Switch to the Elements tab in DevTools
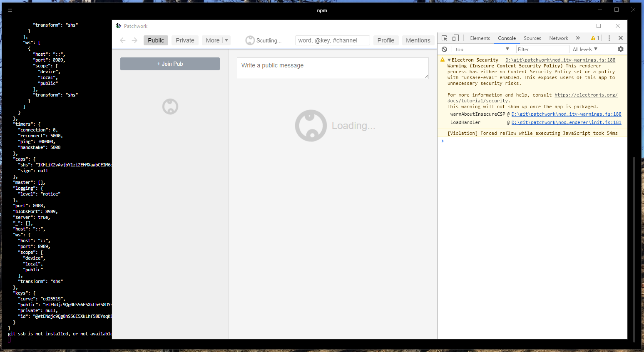Screen dimensions: 644x352 (x=480, y=38)
